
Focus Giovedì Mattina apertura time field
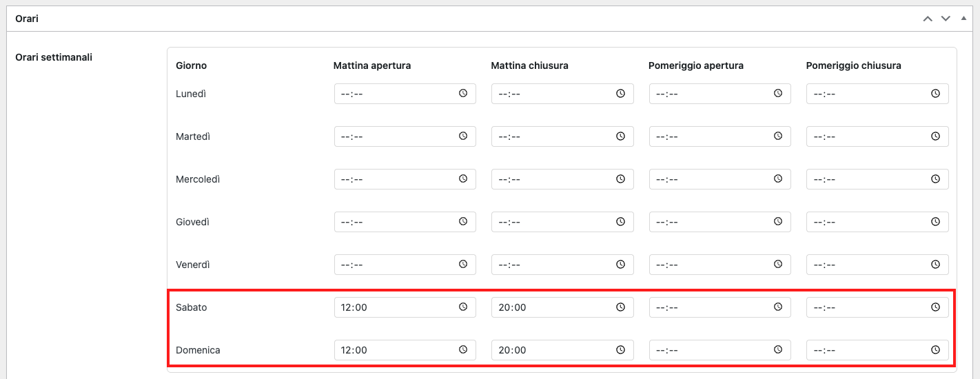pyautogui.click(x=405, y=222)
